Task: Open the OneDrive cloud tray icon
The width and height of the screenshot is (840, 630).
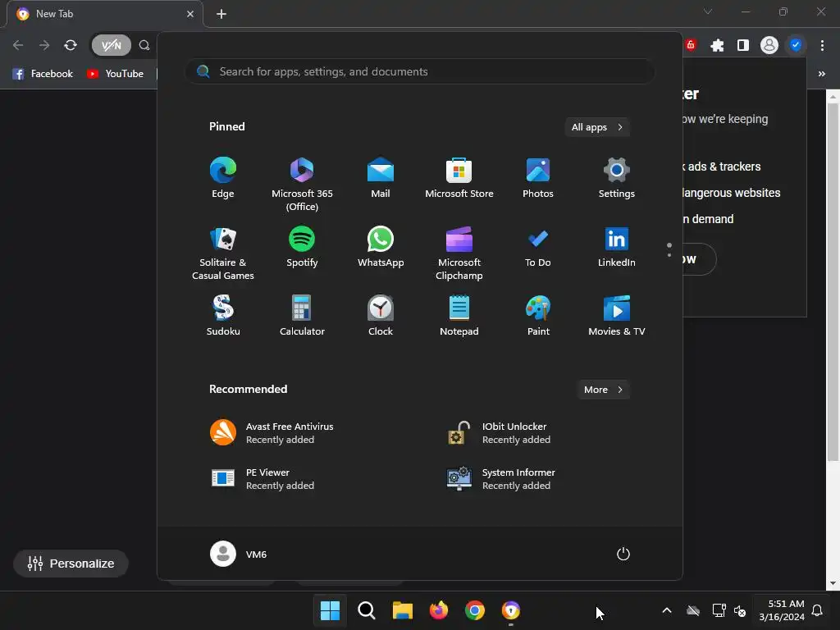Action: [x=693, y=610]
